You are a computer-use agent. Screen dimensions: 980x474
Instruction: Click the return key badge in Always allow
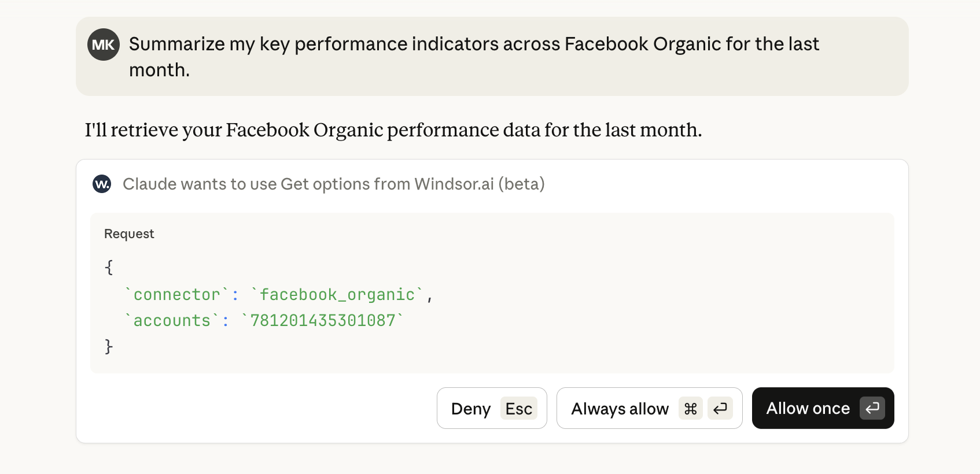click(720, 409)
